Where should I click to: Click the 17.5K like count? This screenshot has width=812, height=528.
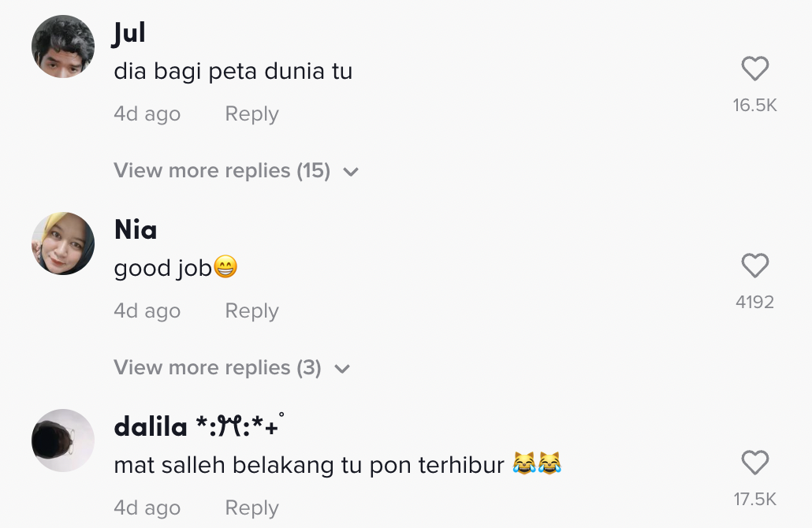click(754, 499)
